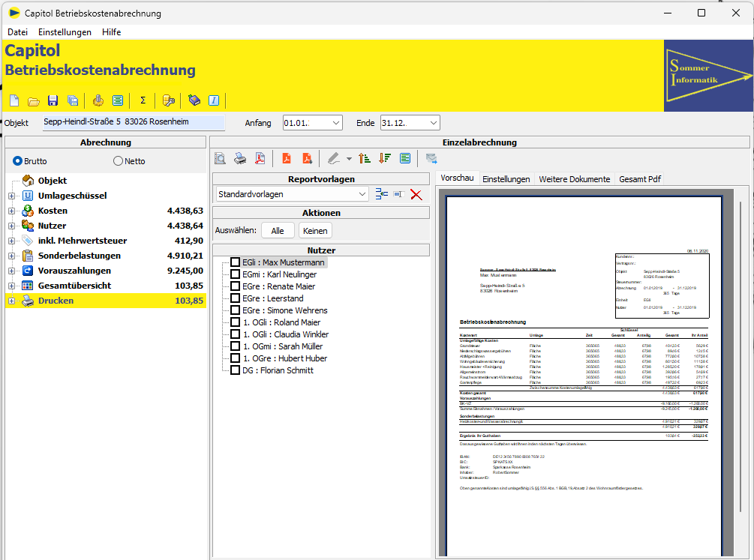Image resolution: width=754 pixels, height=560 pixels.
Task: Delete report template with red X
Action: pos(416,194)
